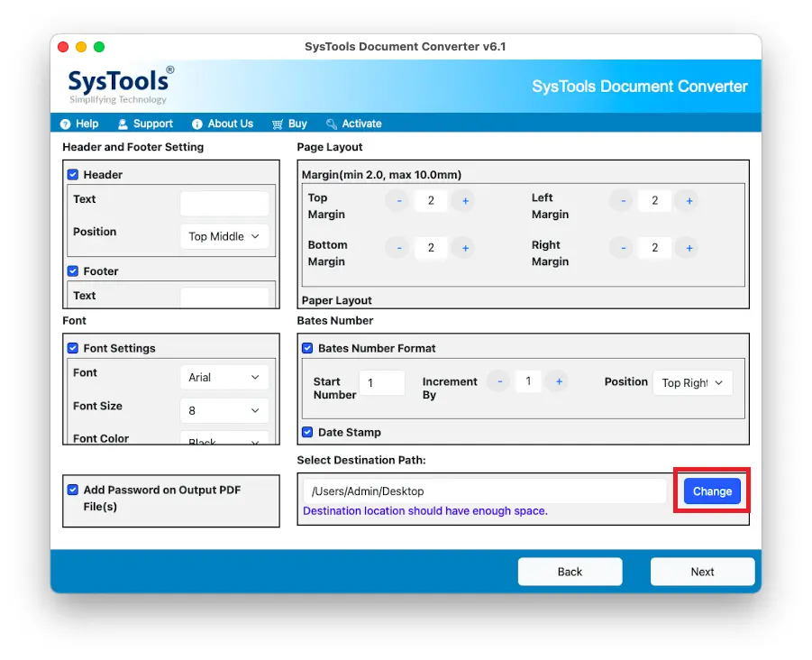
Task: Click the SysTools logo
Action: click(x=121, y=85)
